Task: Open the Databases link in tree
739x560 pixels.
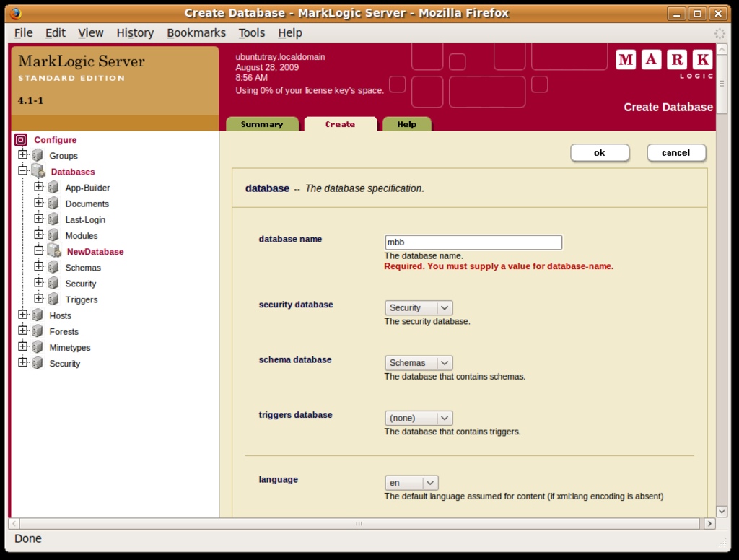Action: (73, 172)
